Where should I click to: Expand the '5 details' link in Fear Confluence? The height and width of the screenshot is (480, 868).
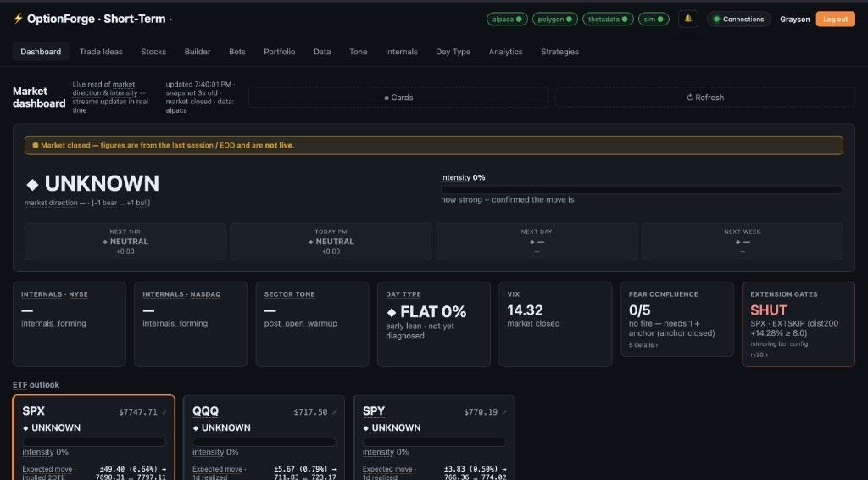[x=643, y=345]
